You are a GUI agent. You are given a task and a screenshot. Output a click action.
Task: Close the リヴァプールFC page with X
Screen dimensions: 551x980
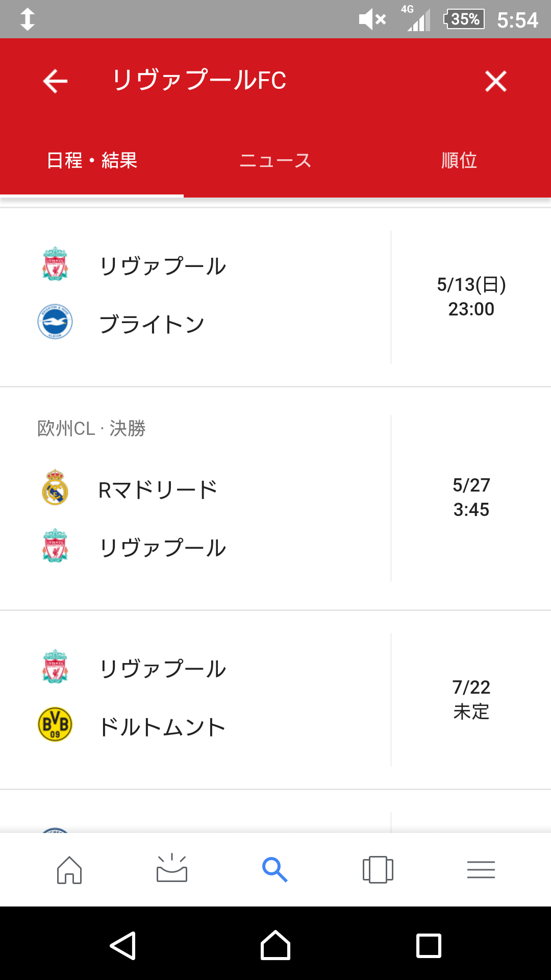point(495,81)
